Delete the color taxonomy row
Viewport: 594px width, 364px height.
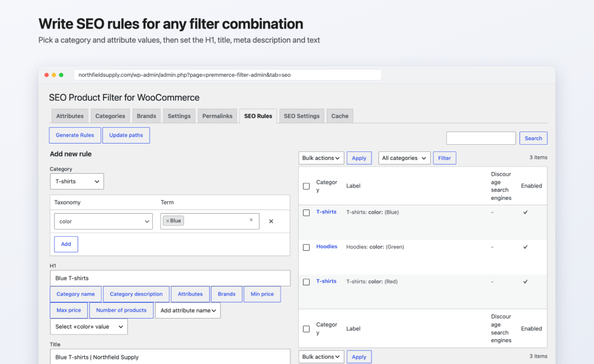(271, 221)
